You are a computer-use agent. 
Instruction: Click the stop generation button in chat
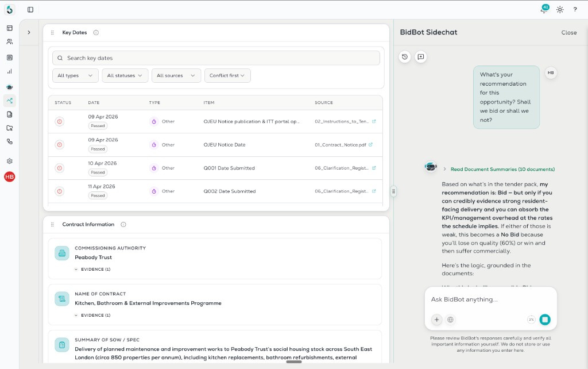point(545,320)
